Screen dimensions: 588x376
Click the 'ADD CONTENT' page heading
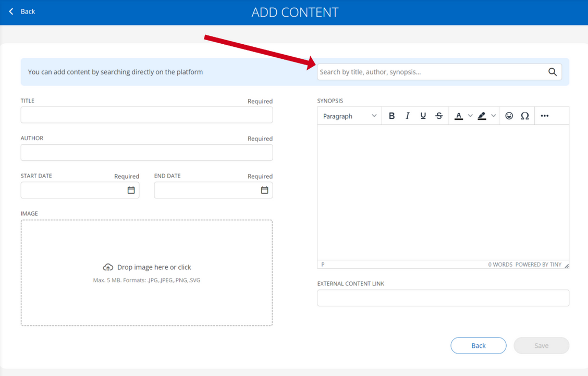[x=295, y=12]
